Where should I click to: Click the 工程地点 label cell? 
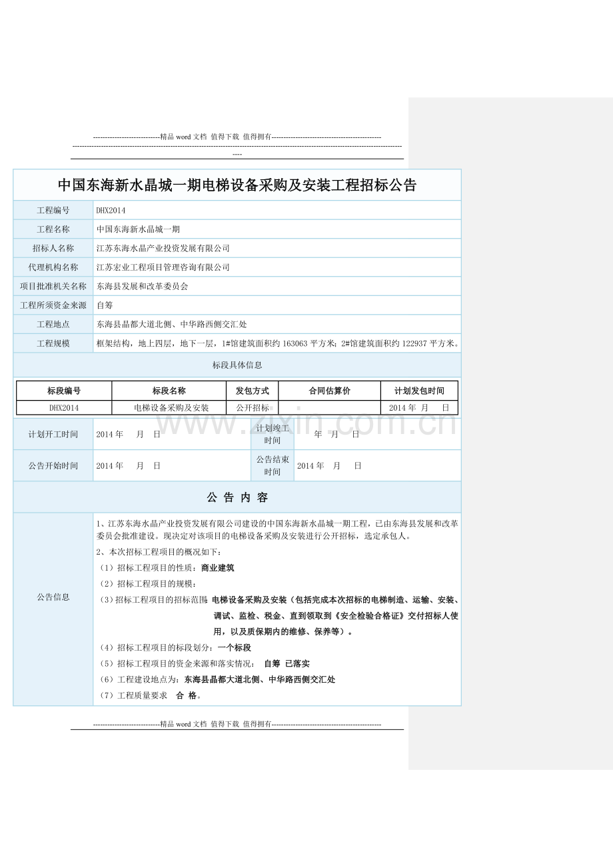(x=53, y=324)
